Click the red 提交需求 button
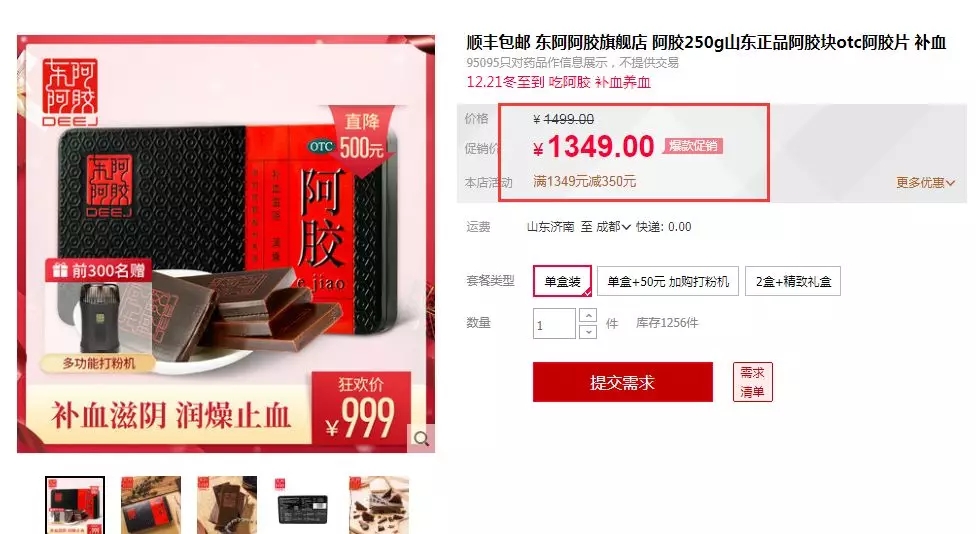Viewport: 976px width, 534px height. [622, 382]
